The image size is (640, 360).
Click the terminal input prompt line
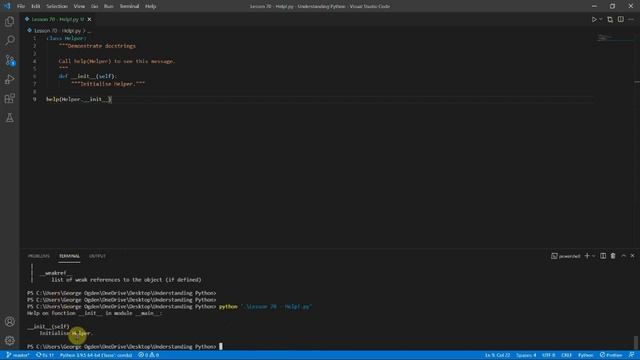click(x=124, y=347)
